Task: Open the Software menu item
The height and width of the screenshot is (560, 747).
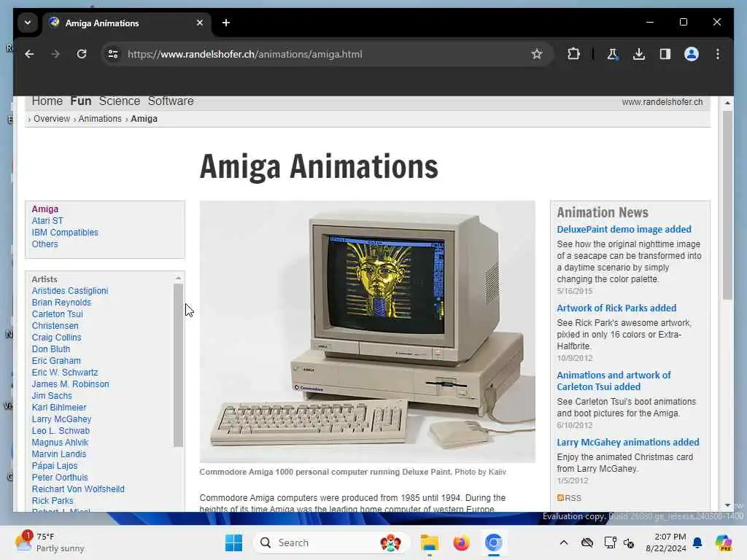Action: pos(171,101)
